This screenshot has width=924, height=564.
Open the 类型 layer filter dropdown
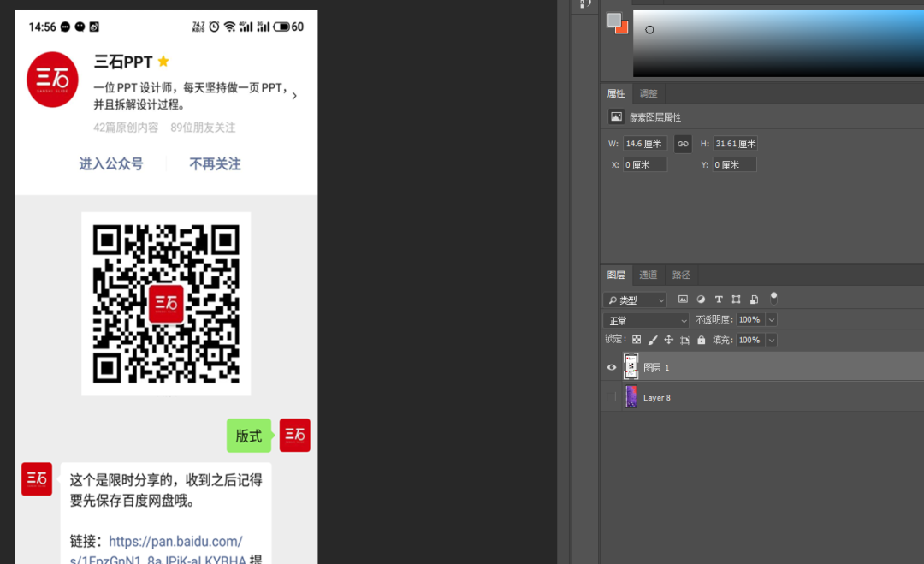[635, 300]
